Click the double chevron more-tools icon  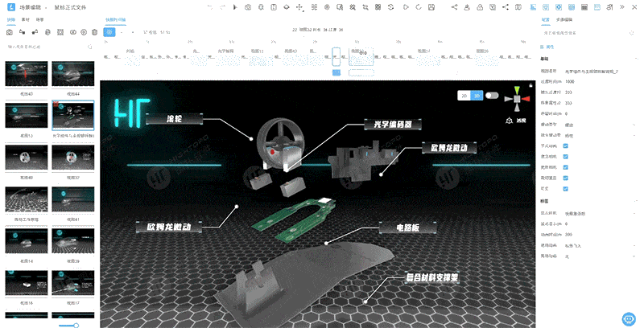coord(622,7)
